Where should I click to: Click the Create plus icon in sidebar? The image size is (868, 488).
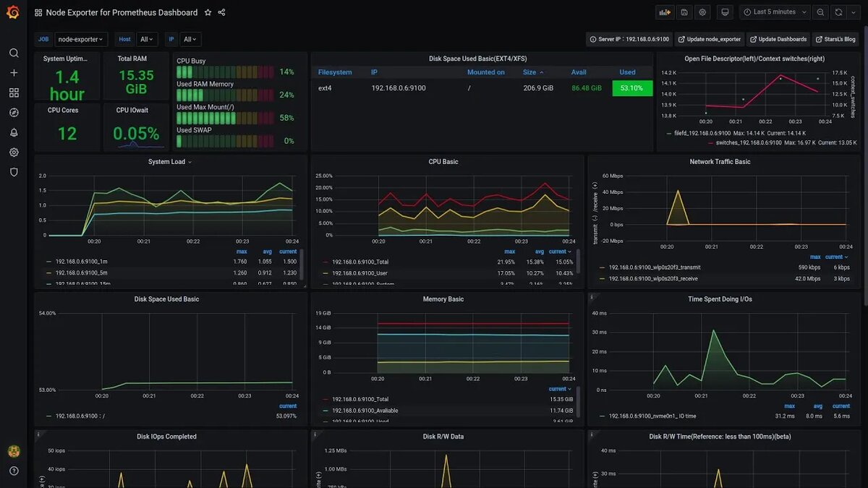(14, 73)
